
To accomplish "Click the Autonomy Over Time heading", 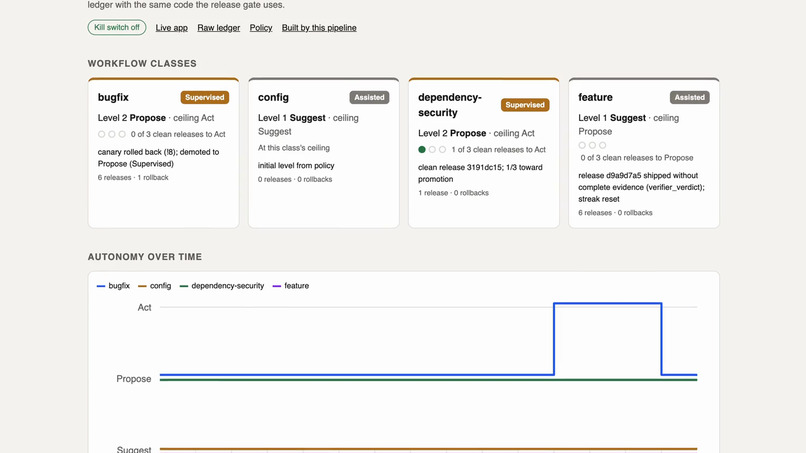I will 144,257.
